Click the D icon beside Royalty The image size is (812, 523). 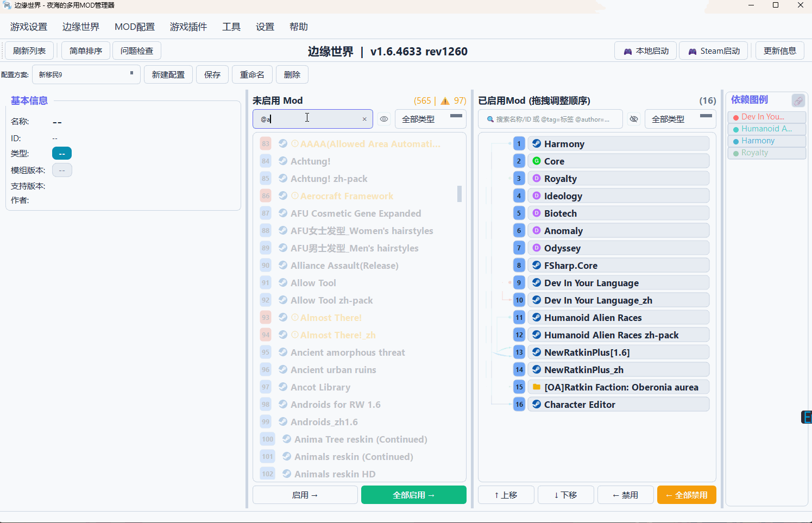(x=536, y=178)
